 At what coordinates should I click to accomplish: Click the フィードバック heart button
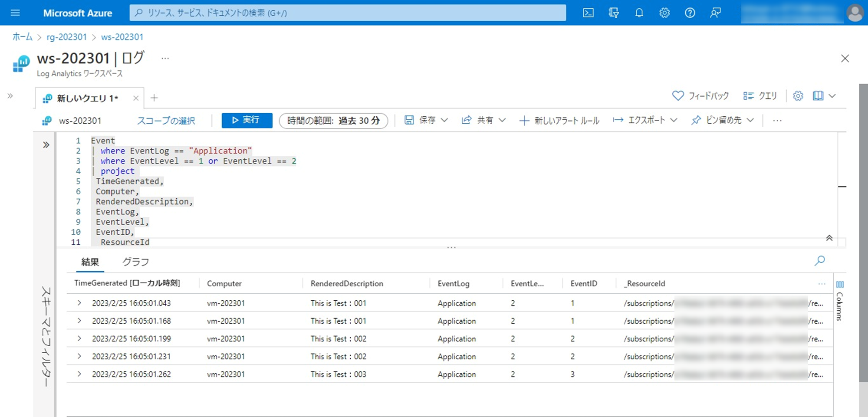700,96
